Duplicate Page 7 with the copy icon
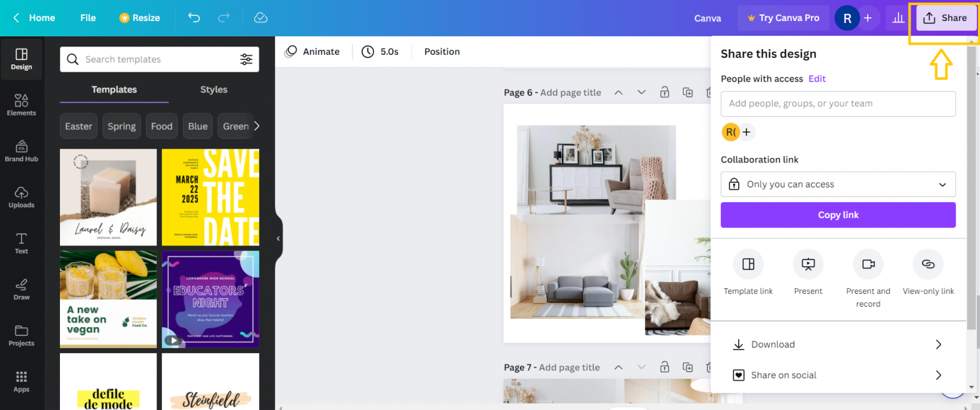The width and height of the screenshot is (980, 410). [688, 367]
